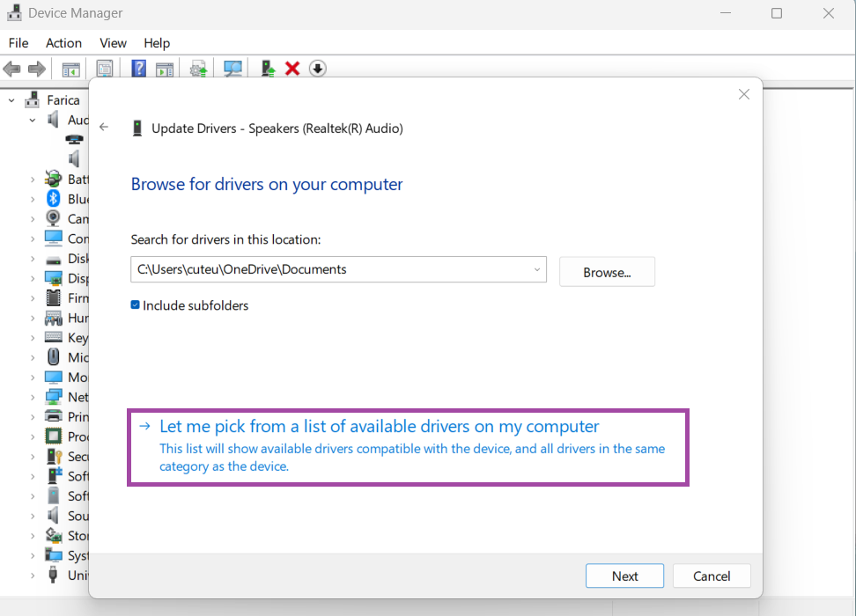Click the Bluetooth icon in device tree
This screenshot has height=616, width=856.
(54, 199)
